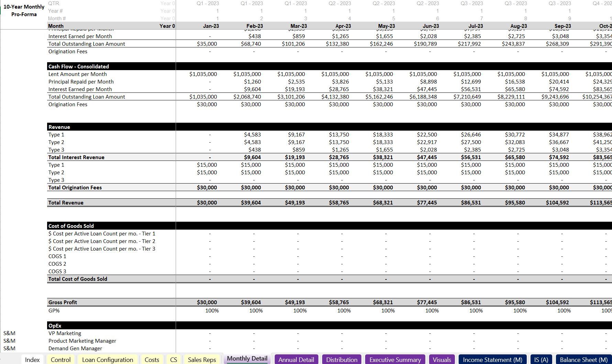Click Cost per Active Loan Count Tier 3

(102, 249)
